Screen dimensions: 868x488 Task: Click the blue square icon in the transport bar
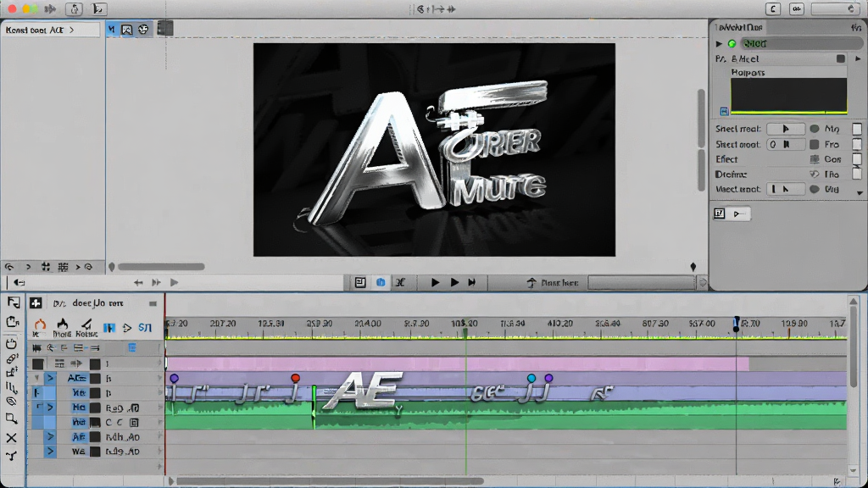381,283
